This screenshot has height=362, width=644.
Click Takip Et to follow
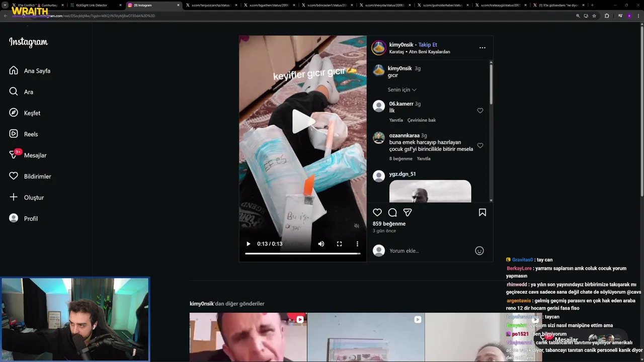coord(428,45)
